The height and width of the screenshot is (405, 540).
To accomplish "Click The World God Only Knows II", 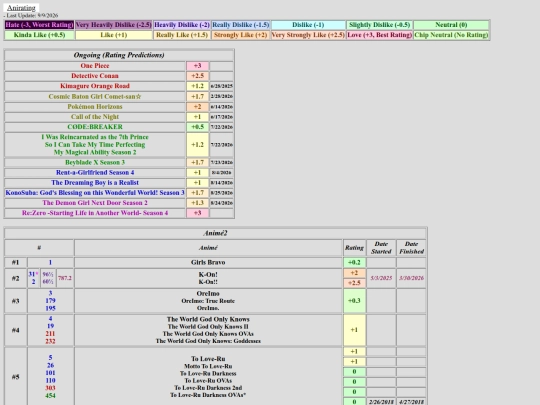I will (x=208, y=326).
